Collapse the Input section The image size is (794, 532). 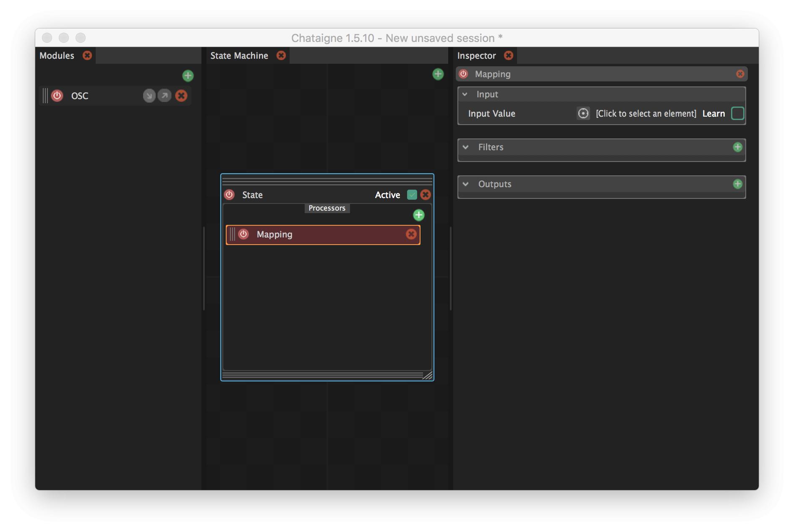coord(465,94)
